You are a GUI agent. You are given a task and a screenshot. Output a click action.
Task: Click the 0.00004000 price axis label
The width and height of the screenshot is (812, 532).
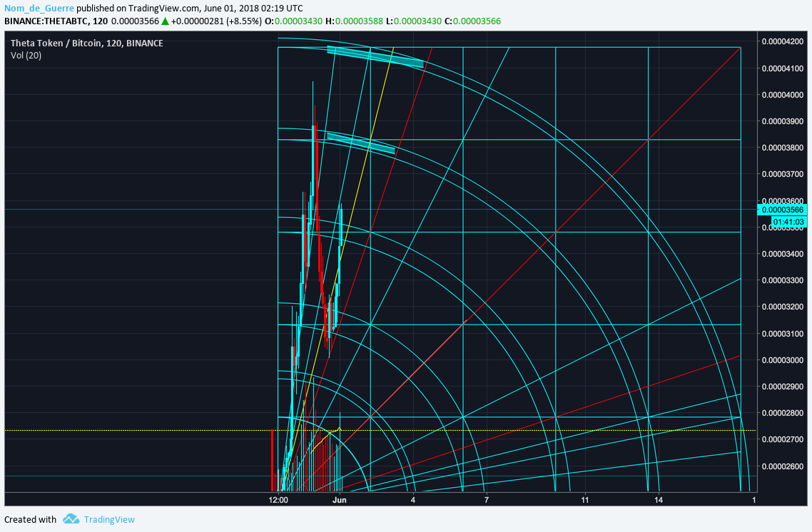[x=783, y=95]
